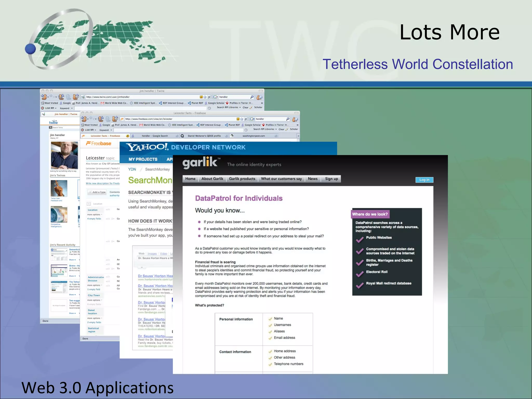This screenshot has width=532, height=399.
Task: Click the home icon in the Twine window toolbar
Action: [x=76, y=97]
